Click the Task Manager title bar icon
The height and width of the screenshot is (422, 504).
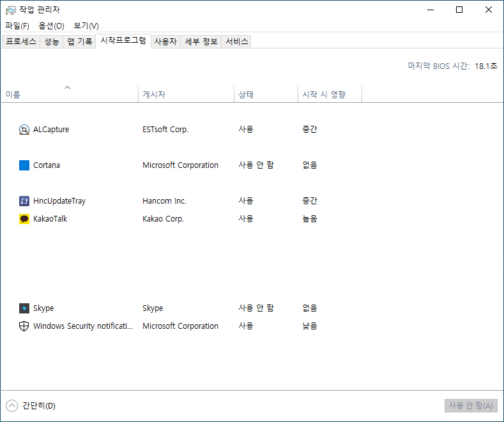click(x=11, y=10)
